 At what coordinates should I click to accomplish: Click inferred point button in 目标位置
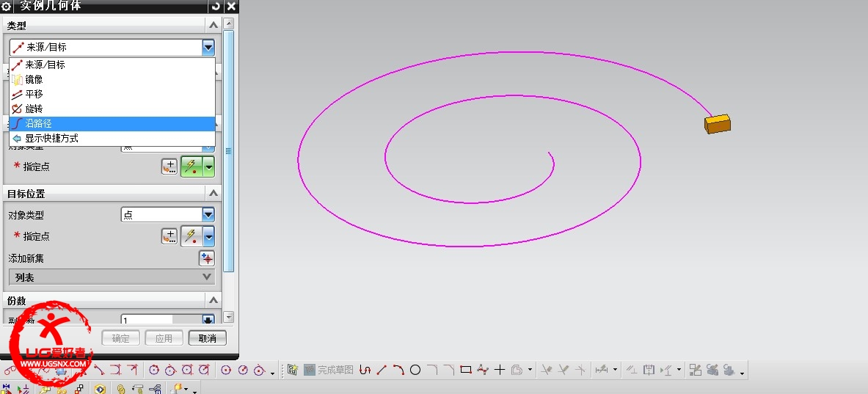[192, 237]
